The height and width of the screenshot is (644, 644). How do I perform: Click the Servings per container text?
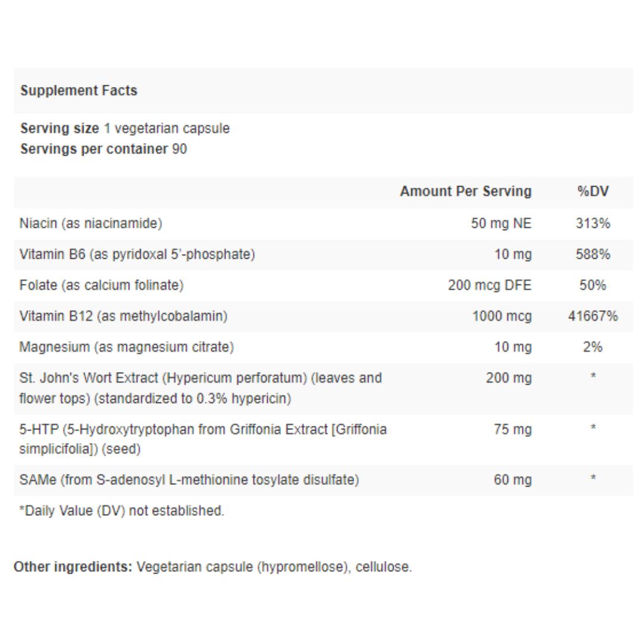(103, 149)
